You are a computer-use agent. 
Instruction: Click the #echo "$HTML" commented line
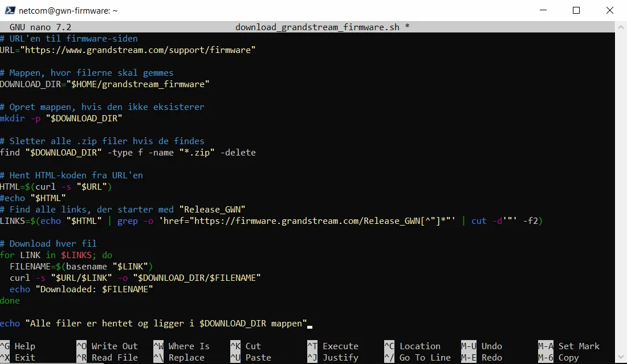pos(33,198)
